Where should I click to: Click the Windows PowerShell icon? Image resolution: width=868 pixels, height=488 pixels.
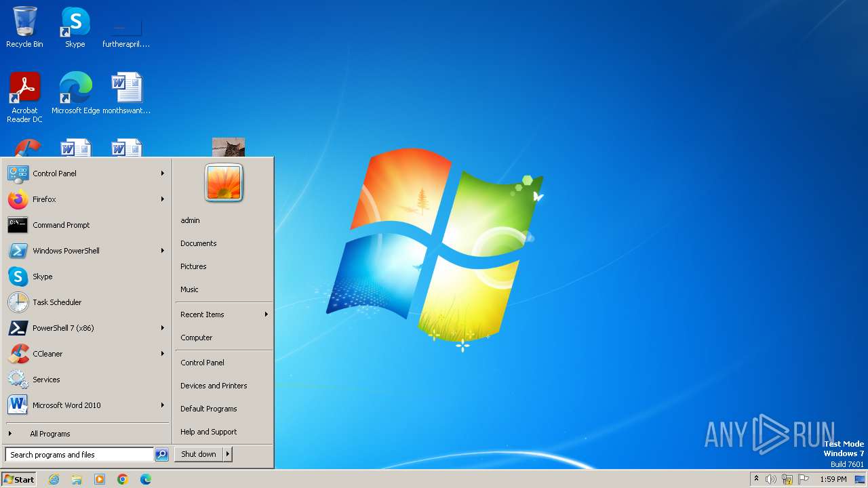pos(18,251)
